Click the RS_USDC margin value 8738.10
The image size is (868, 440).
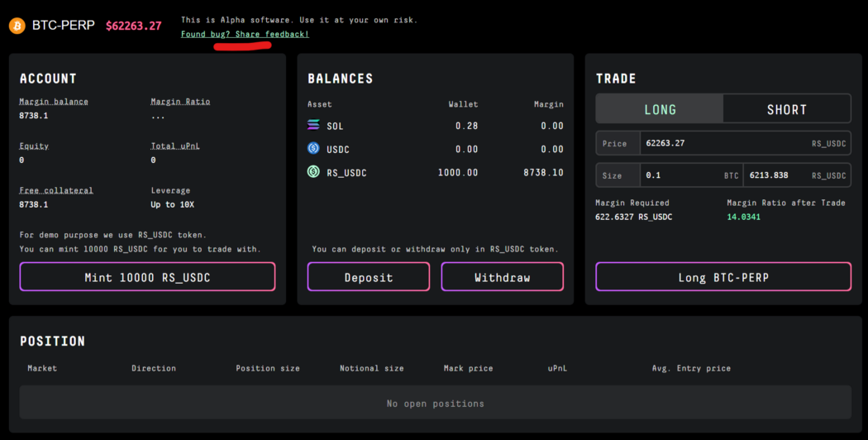point(544,172)
